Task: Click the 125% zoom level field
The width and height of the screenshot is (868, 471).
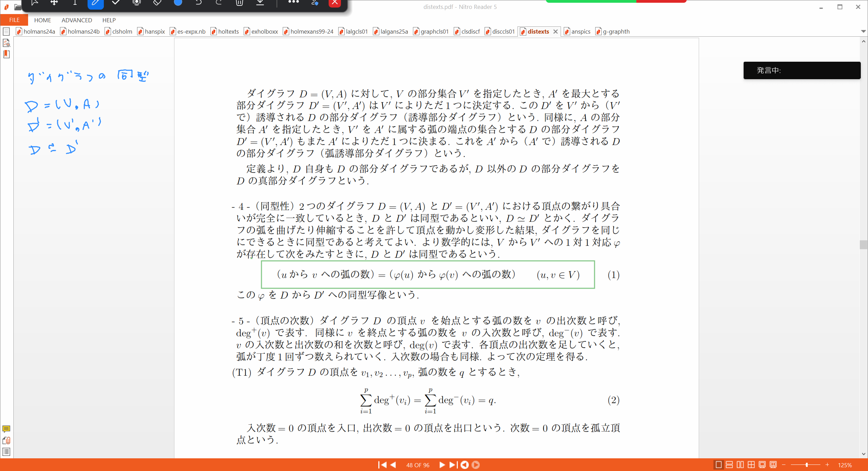Action: (845, 465)
